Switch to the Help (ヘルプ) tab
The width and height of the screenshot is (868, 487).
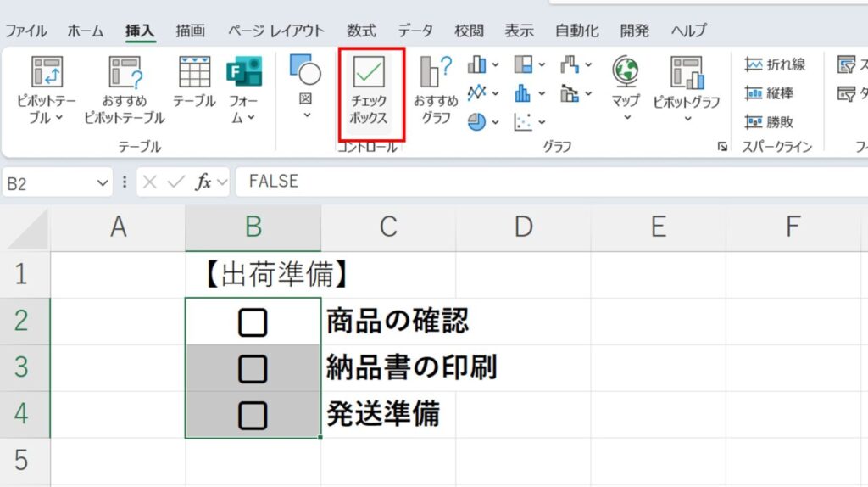pyautogui.click(x=688, y=31)
